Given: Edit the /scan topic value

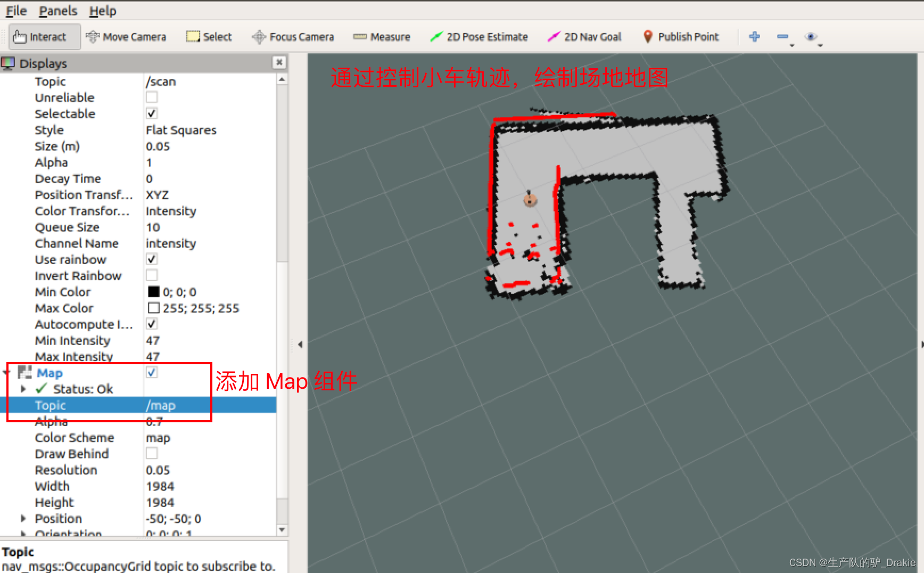Looking at the screenshot, I should coord(210,81).
